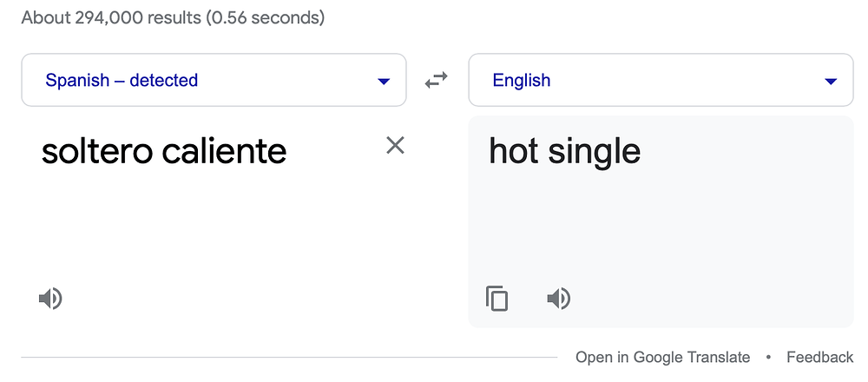Click the "About 294,000 results" text
This screenshot has width=868, height=382.
click(x=111, y=18)
